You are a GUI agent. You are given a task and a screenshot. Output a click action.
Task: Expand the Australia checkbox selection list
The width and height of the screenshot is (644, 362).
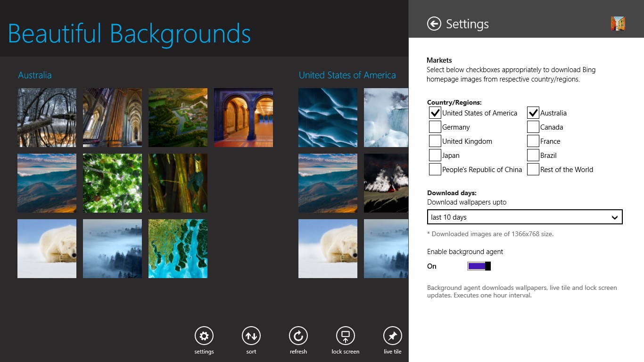tap(533, 113)
